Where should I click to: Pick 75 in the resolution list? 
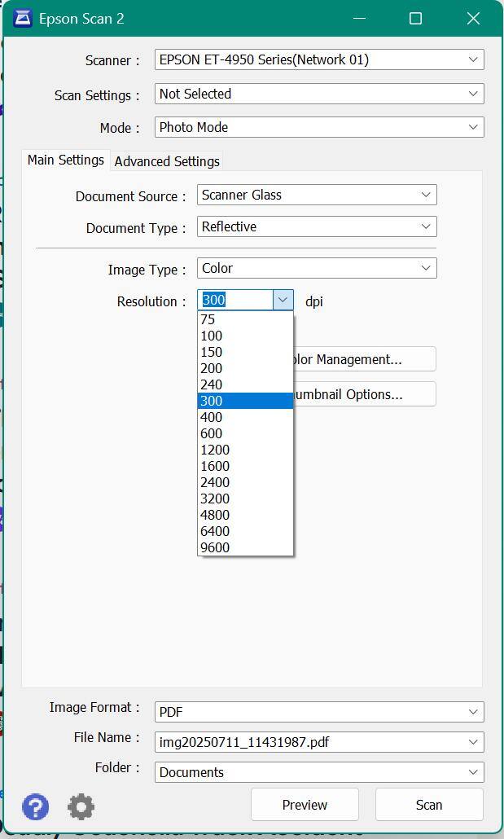(208, 319)
